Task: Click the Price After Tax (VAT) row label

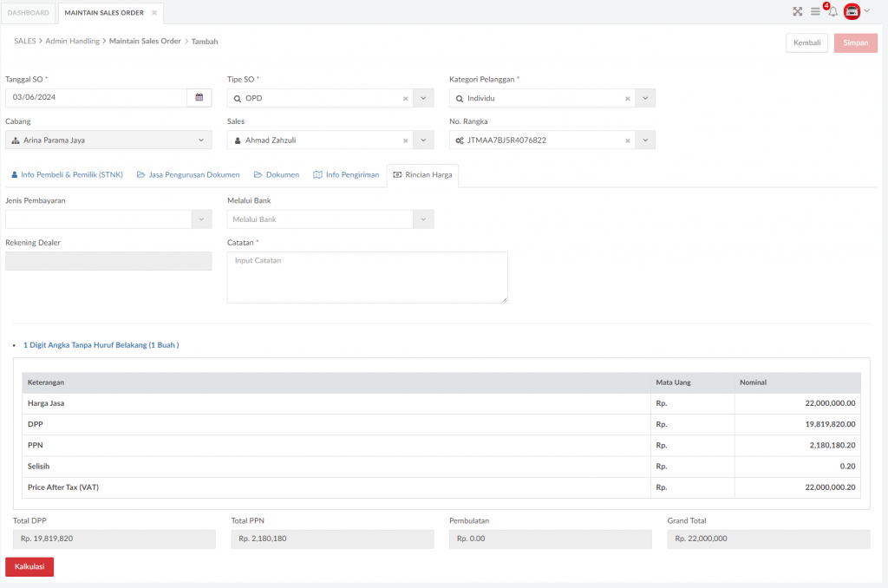Action: pyautogui.click(x=62, y=487)
